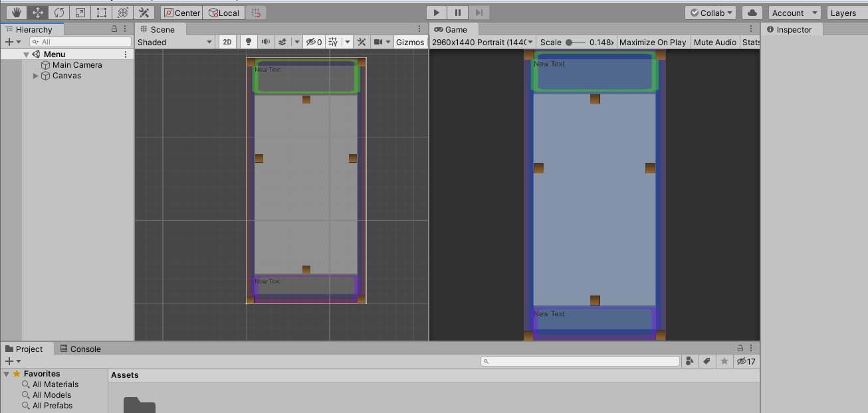Toggle Scene view audio
868x413 pixels.
pos(266,42)
